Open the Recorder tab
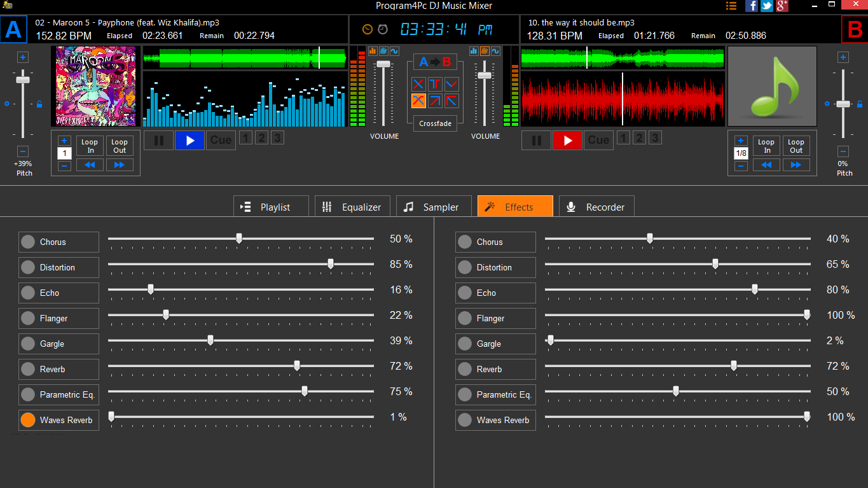 (x=596, y=206)
